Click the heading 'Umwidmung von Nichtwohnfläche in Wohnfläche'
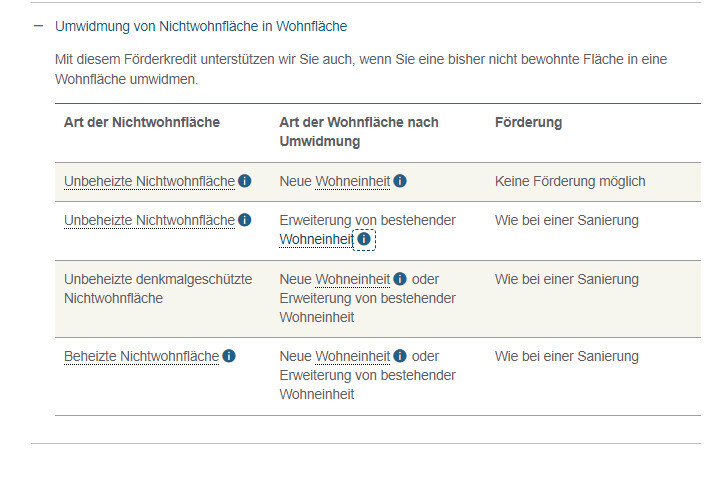Viewport: 717px width, 480px height. coord(201,26)
